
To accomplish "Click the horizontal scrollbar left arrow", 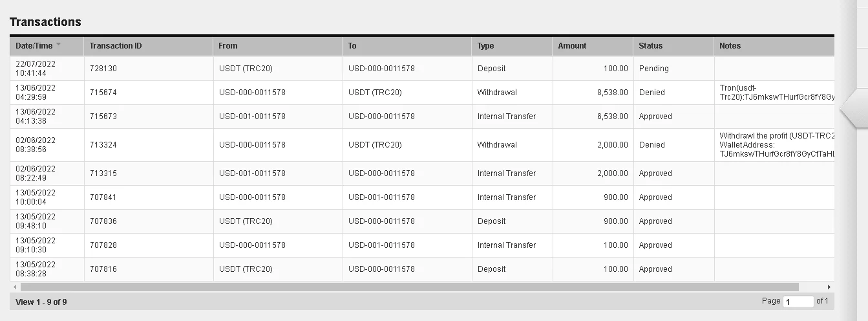I will click(14, 287).
